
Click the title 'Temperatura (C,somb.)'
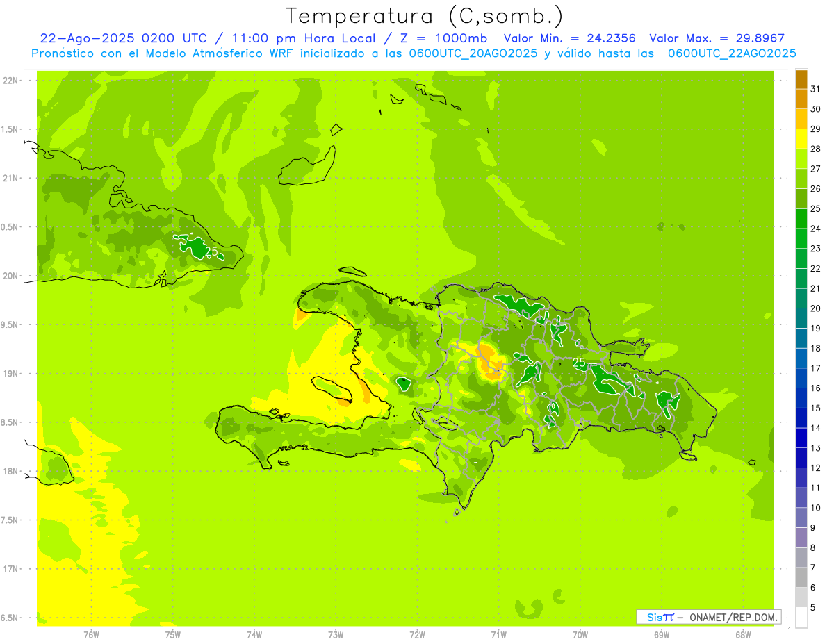(425, 16)
